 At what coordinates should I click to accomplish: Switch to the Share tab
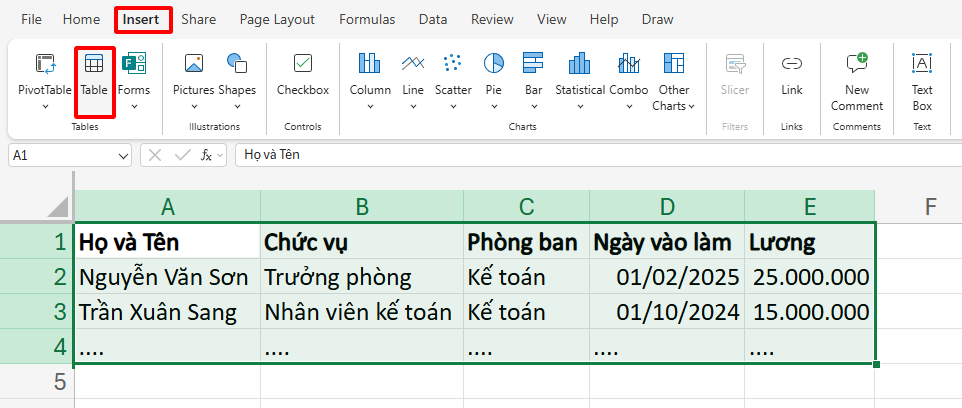pos(199,20)
